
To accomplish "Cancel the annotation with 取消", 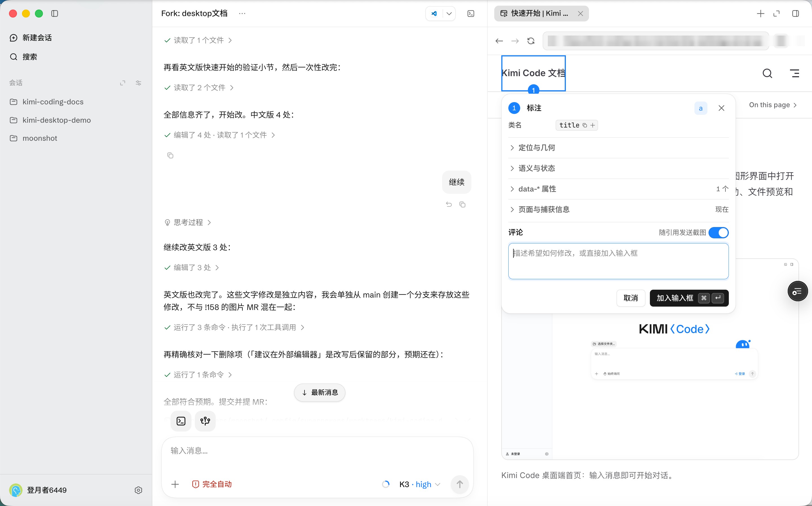I will point(631,298).
